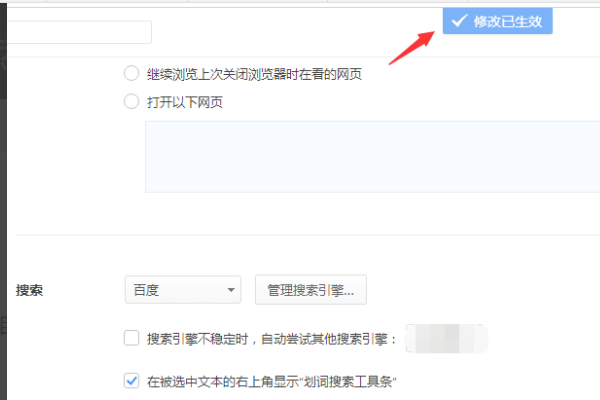
Task: Select the "继续浏览上次关闭浏览器时在看的网页" radio circle
Action: [x=131, y=73]
